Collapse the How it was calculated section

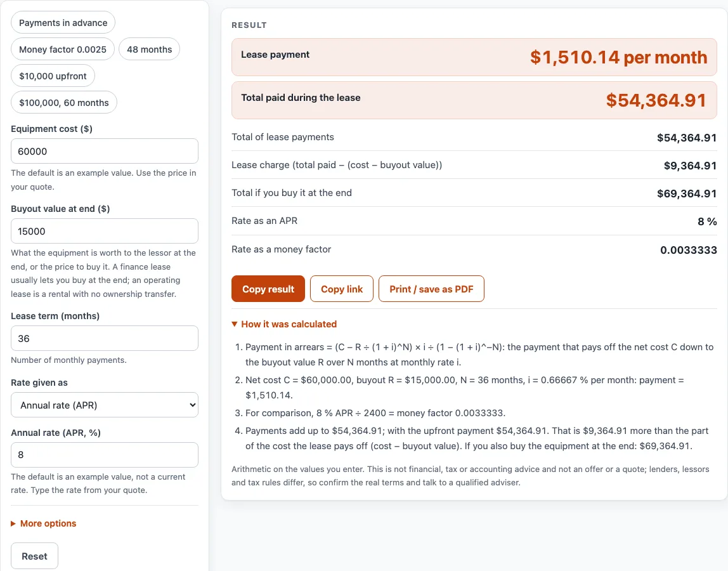click(284, 324)
